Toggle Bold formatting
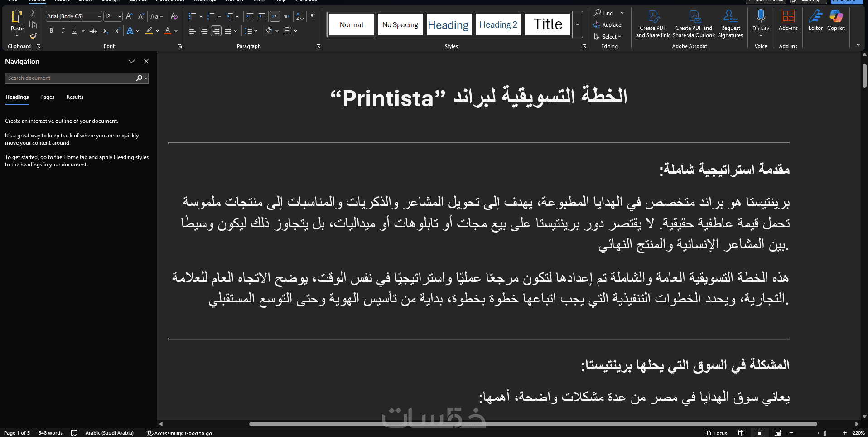 [x=51, y=31]
